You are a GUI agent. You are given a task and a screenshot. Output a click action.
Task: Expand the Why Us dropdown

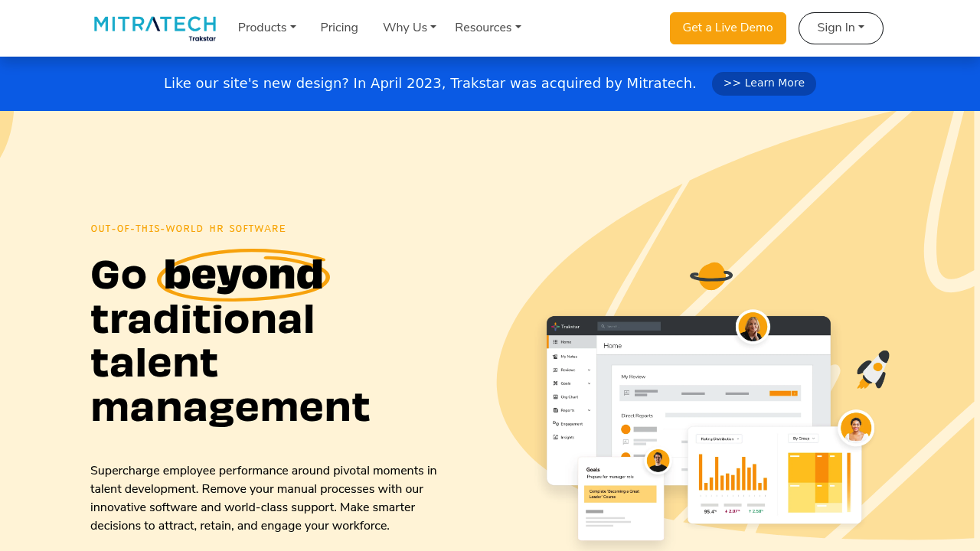coord(409,28)
